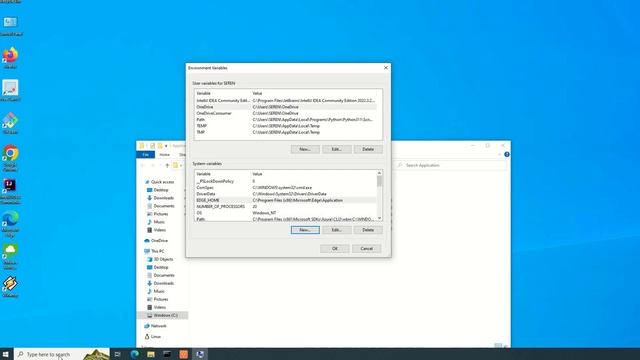The width and height of the screenshot is (640, 360).
Task: Select the NUMBER_OF_PROCESSORS system variable row
Action: pyautogui.click(x=286, y=207)
